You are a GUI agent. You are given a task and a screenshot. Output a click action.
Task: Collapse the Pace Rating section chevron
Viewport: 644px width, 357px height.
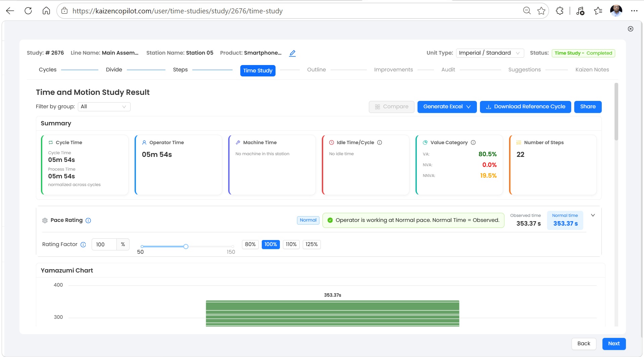coord(593,215)
